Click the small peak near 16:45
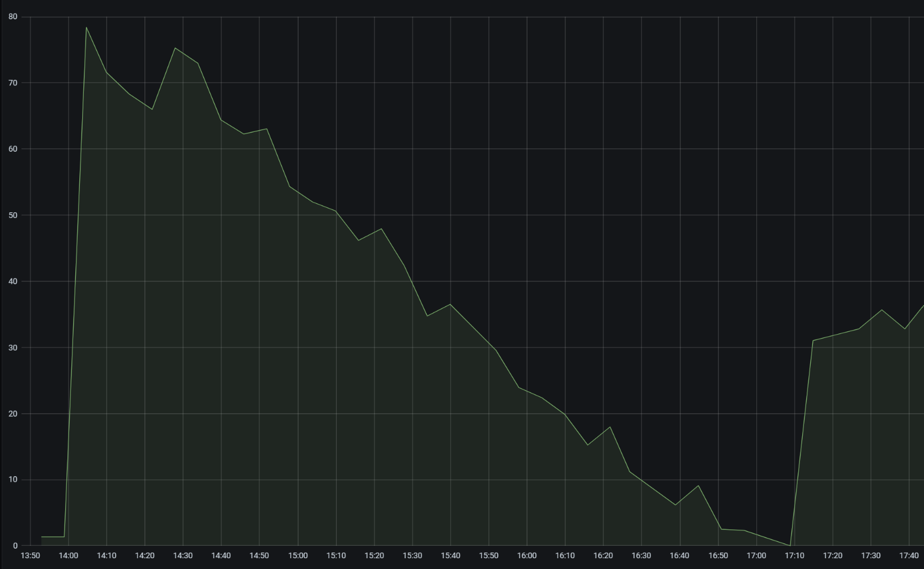 click(698, 486)
